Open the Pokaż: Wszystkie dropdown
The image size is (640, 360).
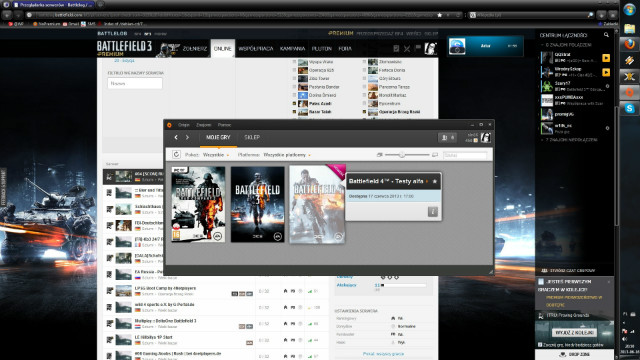[x=216, y=155]
